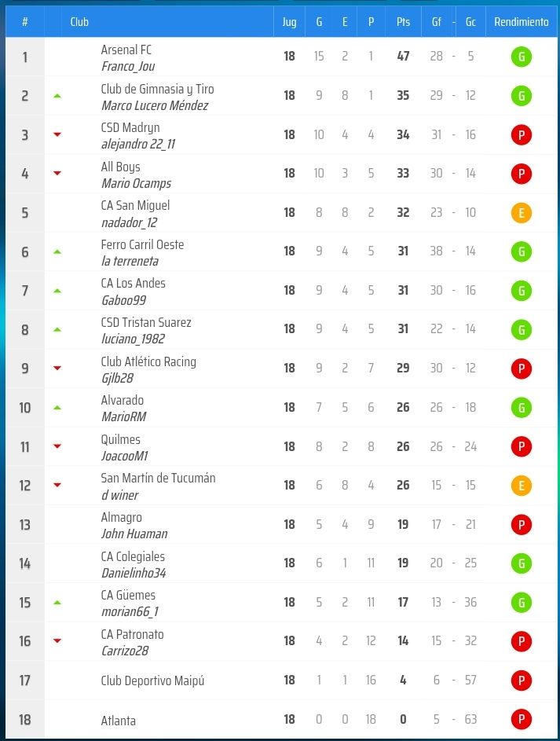Select Quilmes row points value 26

click(403, 446)
